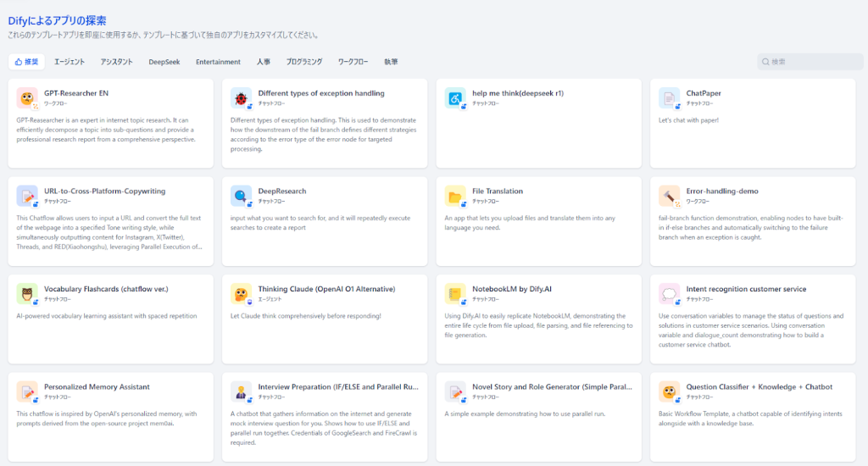Open the DeepSeek category tab

(164, 62)
